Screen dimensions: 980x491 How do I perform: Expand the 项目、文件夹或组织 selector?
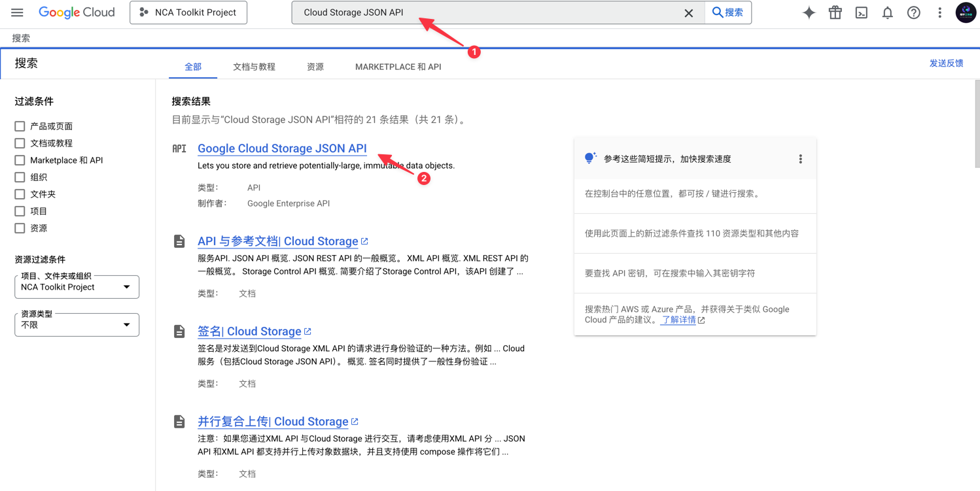coord(77,286)
